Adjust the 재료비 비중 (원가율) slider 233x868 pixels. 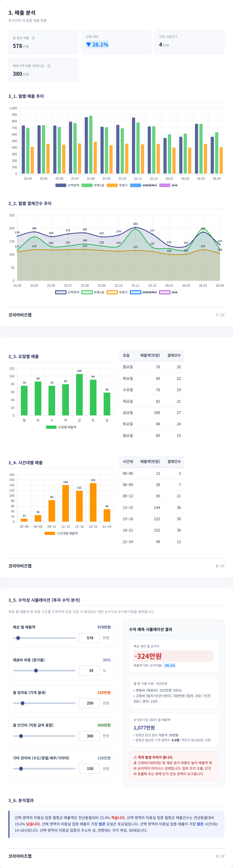[44, 671]
